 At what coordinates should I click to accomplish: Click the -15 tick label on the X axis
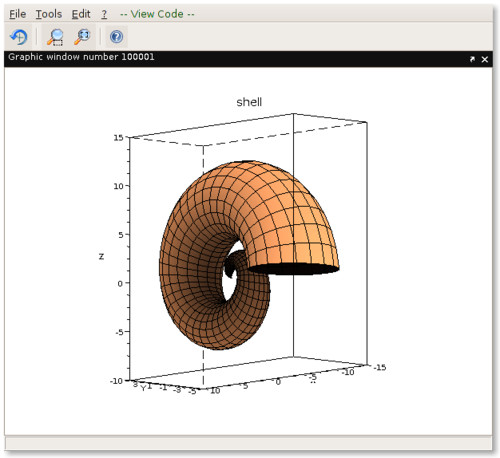click(x=380, y=367)
